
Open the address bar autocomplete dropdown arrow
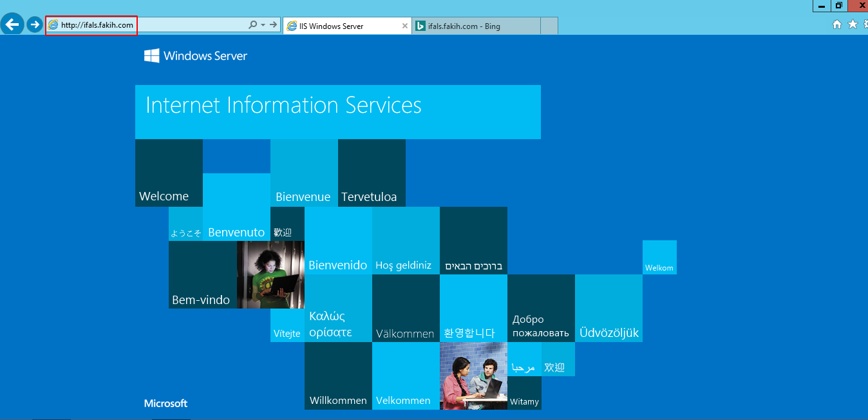(263, 25)
